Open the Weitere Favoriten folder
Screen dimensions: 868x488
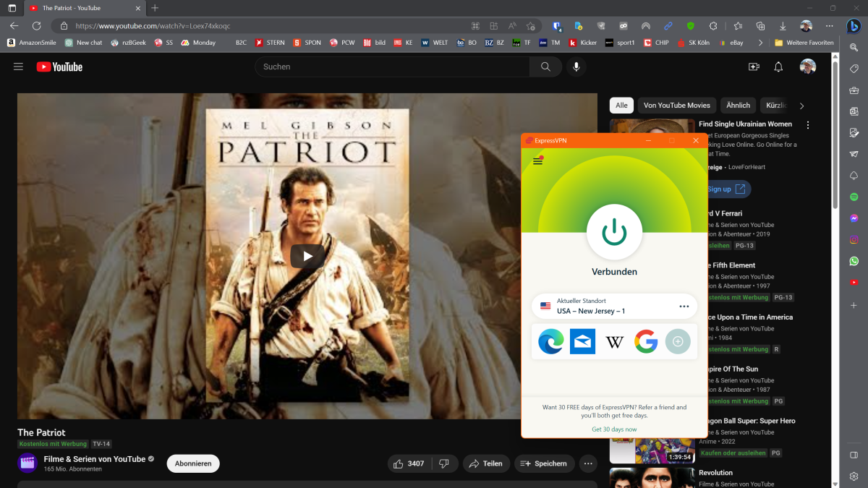click(804, 43)
